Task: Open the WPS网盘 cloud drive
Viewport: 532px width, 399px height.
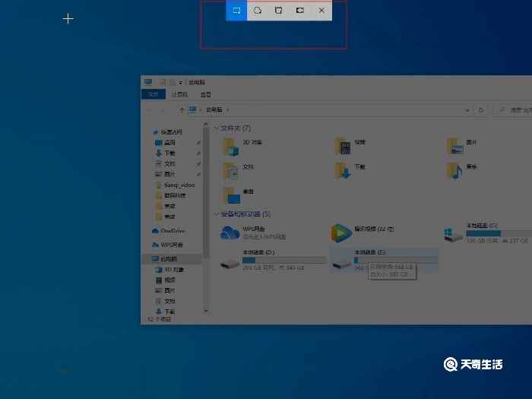Action: pos(230,232)
